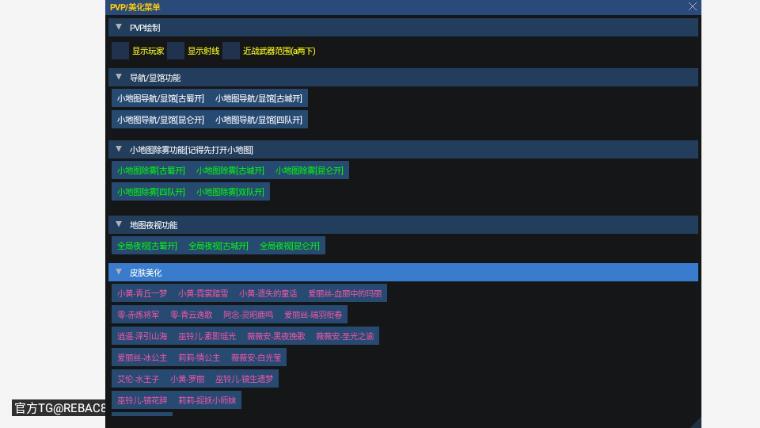Turn on 全局夜视 [昆仑开]
Image resolution: width=760 pixels, height=428 pixels.
(x=291, y=246)
